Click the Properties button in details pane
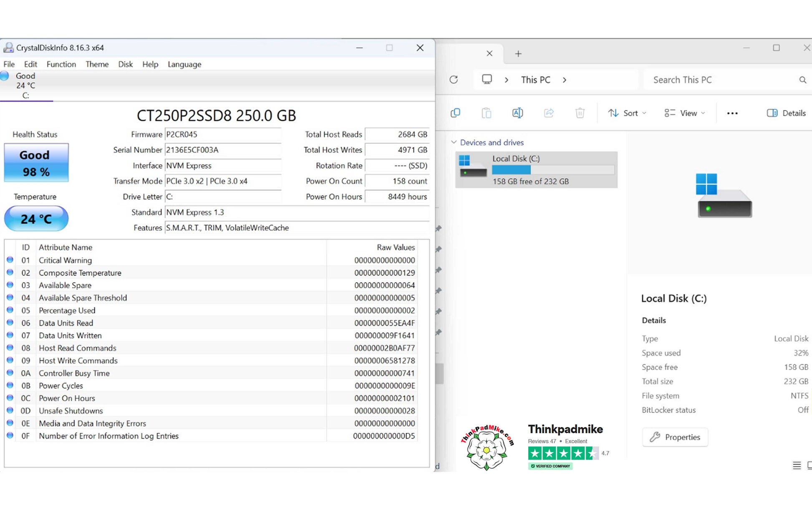The height and width of the screenshot is (510, 812). pos(675,437)
